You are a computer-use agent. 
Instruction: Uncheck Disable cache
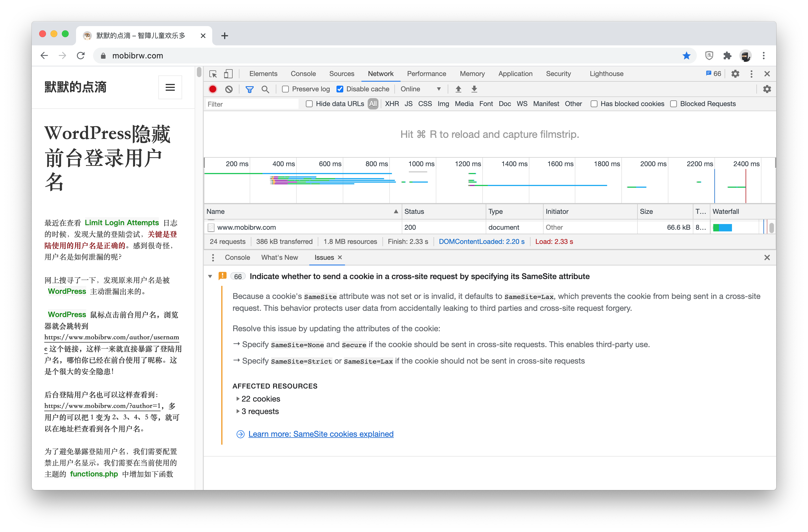(340, 89)
